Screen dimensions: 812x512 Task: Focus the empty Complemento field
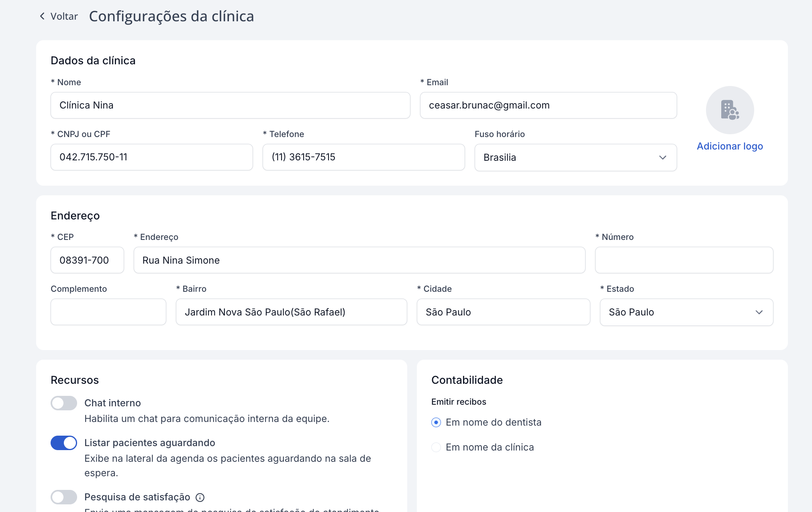click(108, 312)
